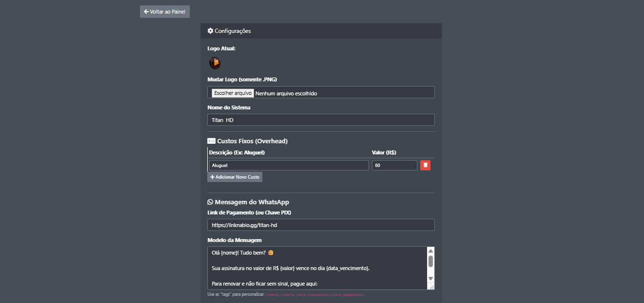Delete the Aluguel cost with trash icon
644x303 pixels.
425,166
